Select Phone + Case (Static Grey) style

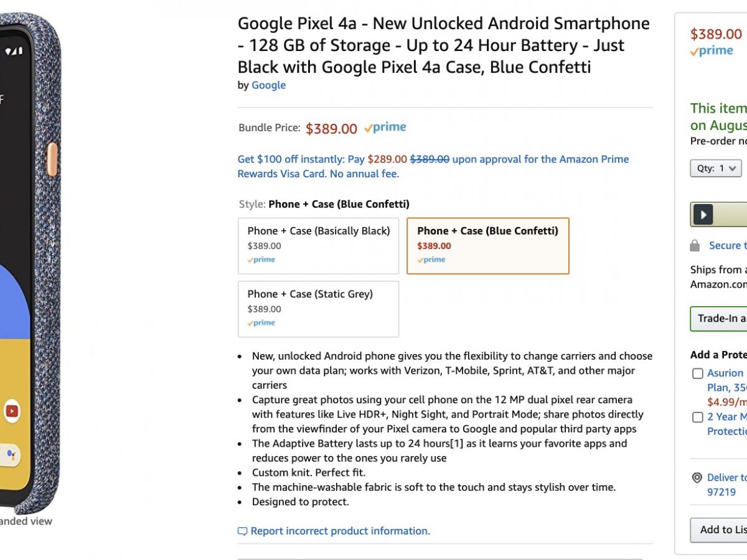click(318, 309)
